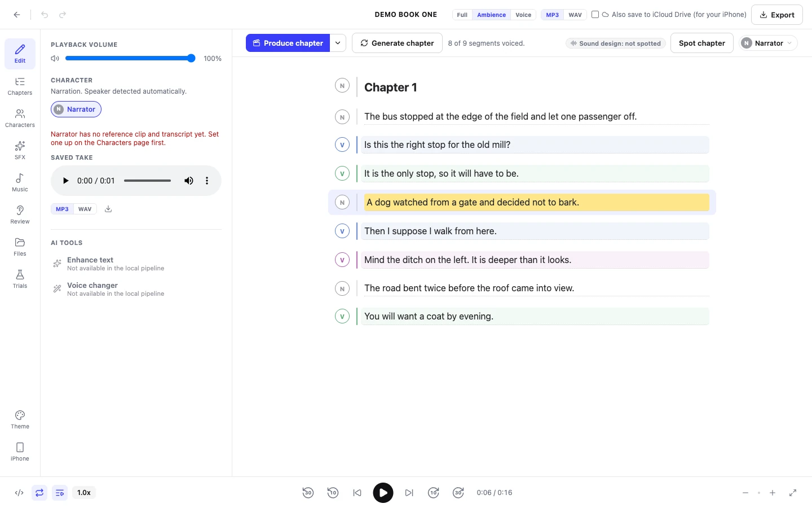Image resolution: width=812 pixels, height=508 pixels.
Task: Click the Export button
Action: tap(777, 15)
